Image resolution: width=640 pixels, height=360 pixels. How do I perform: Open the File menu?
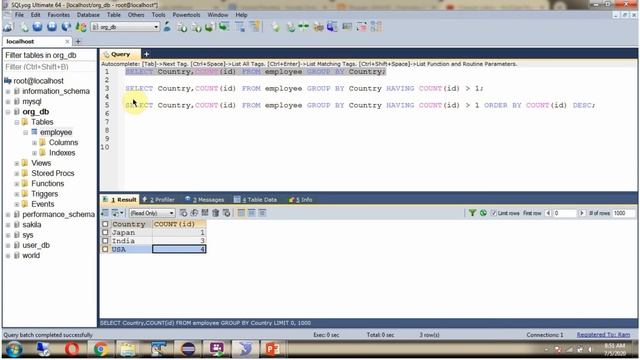pyautogui.click(x=19, y=15)
